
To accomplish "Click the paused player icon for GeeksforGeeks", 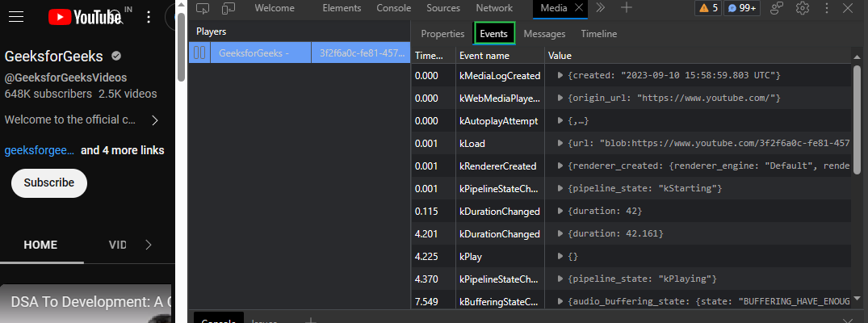I will (199, 53).
